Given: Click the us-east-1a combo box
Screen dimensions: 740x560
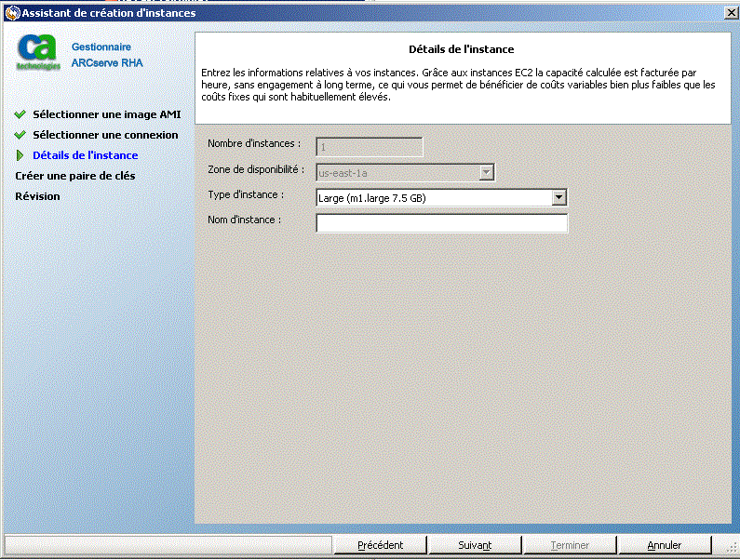Looking at the screenshot, I should coord(405,173).
